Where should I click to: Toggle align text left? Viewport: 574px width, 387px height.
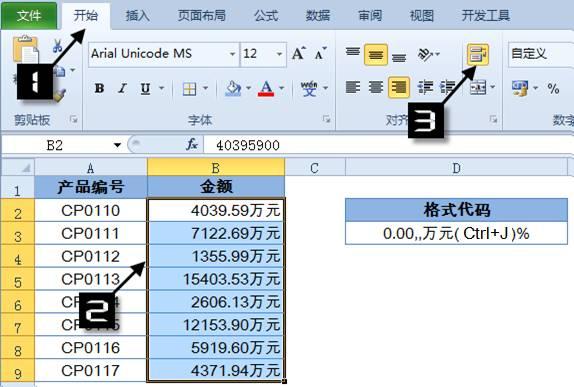click(x=353, y=88)
